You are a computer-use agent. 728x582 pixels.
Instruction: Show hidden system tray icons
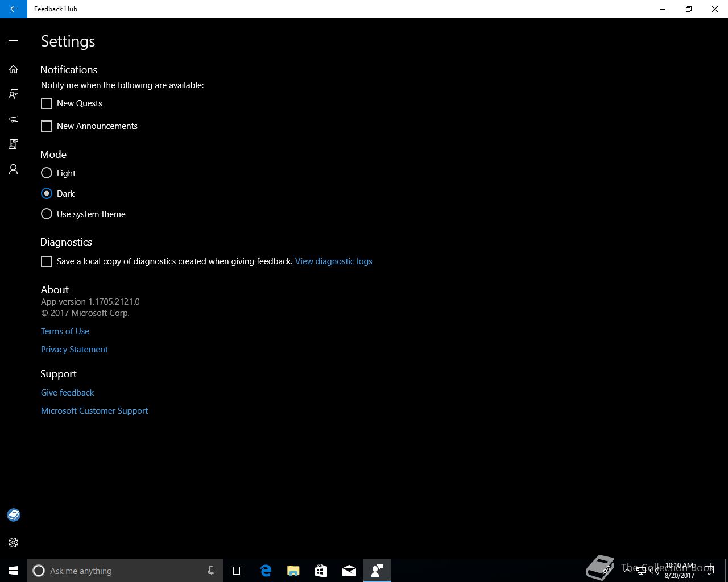click(x=627, y=571)
